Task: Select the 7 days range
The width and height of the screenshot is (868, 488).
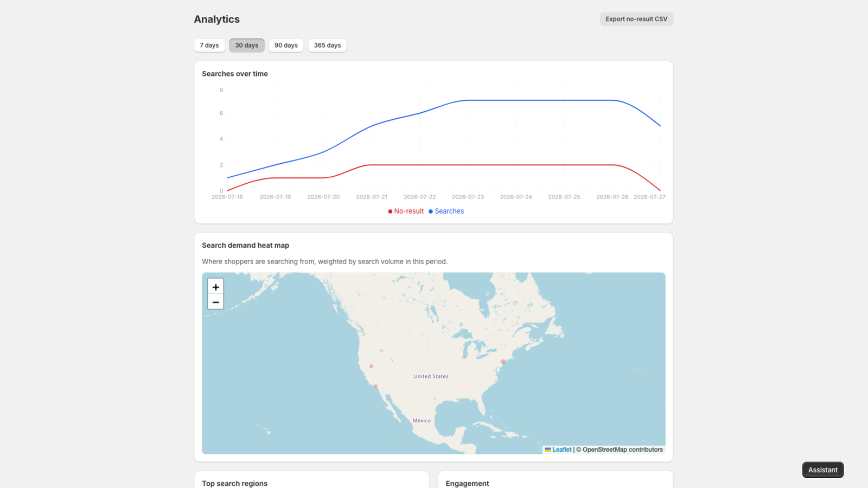Action: point(209,46)
